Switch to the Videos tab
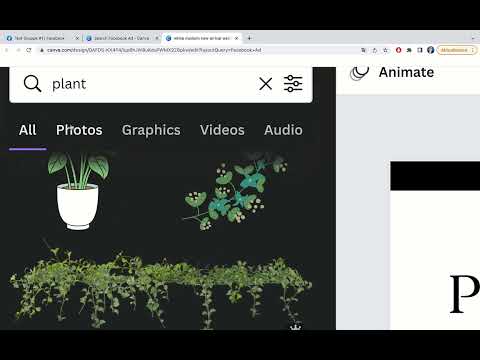The image size is (480, 360). pyautogui.click(x=222, y=130)
